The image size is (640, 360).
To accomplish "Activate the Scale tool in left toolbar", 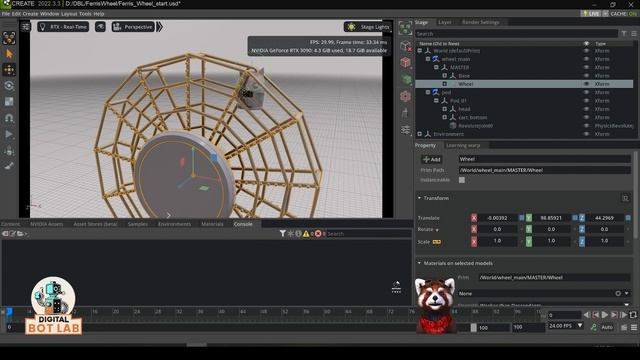I will click(x=9, y=102).
